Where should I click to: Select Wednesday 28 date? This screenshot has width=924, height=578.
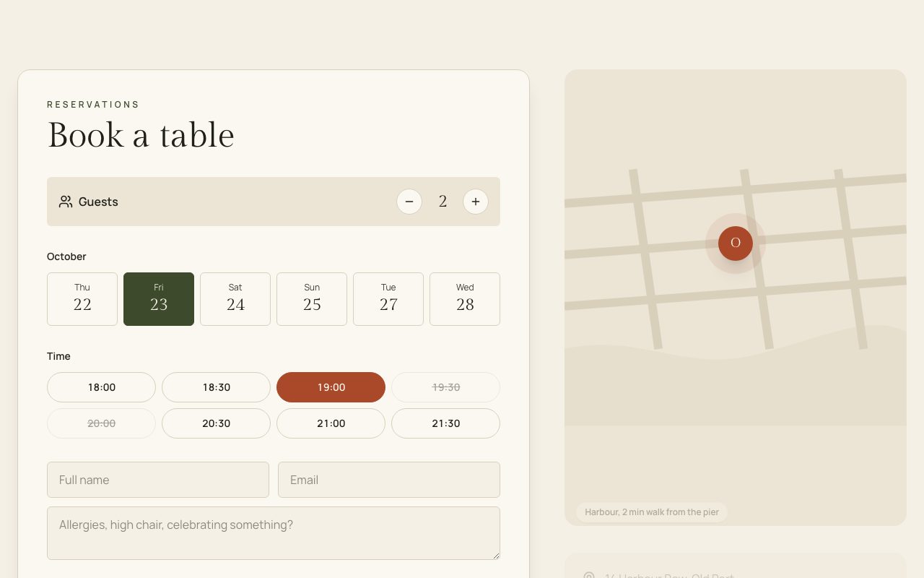[x=465, y=299]
